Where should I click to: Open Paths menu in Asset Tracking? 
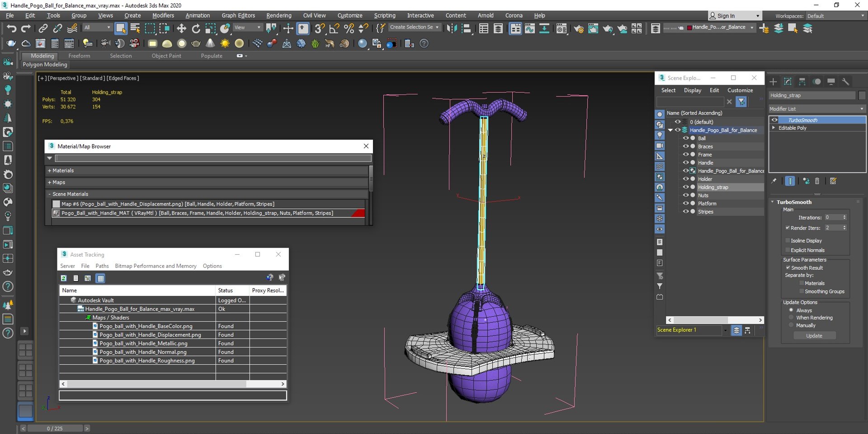pyautogui.click(x=102, y=266)
